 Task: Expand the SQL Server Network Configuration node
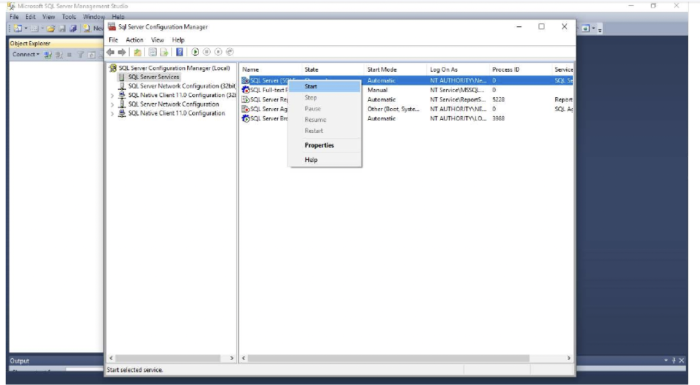click(112, 105)
